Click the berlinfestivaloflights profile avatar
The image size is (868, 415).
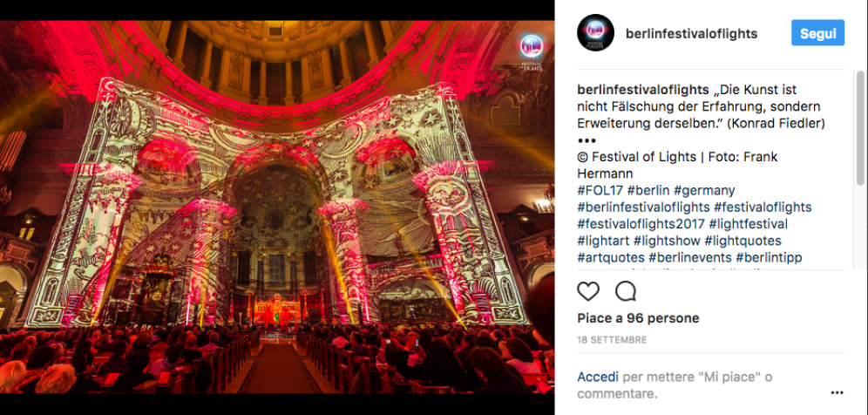click(x=595, y=33)
